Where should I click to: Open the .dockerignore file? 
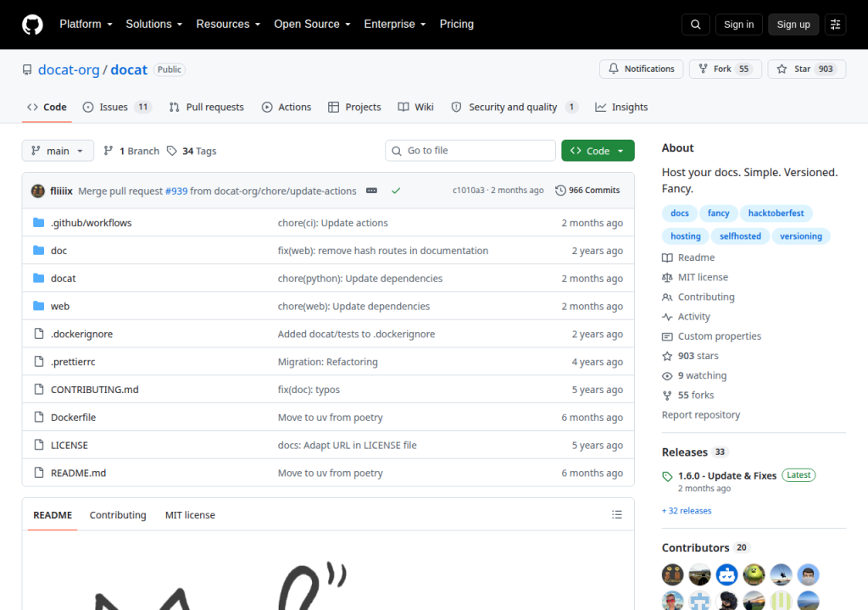pyautogui.click(x=82, y=335)
